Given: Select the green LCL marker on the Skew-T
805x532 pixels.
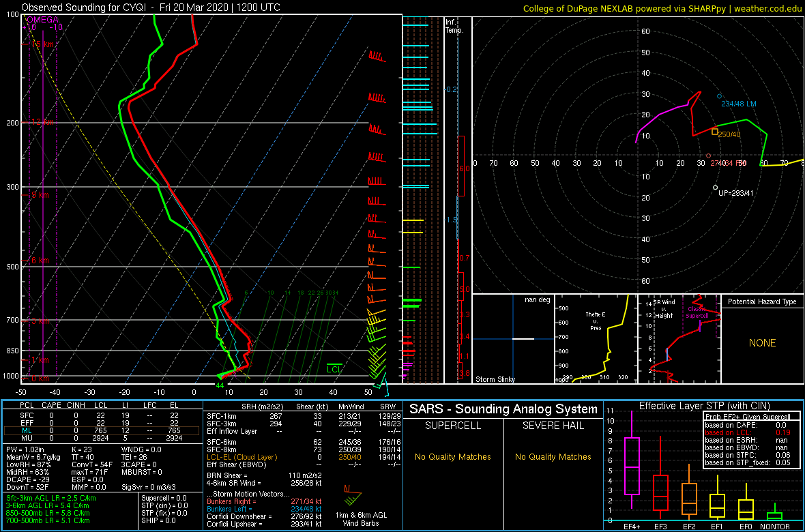Looking at the screenshot, I should click(x=335, y=368).
